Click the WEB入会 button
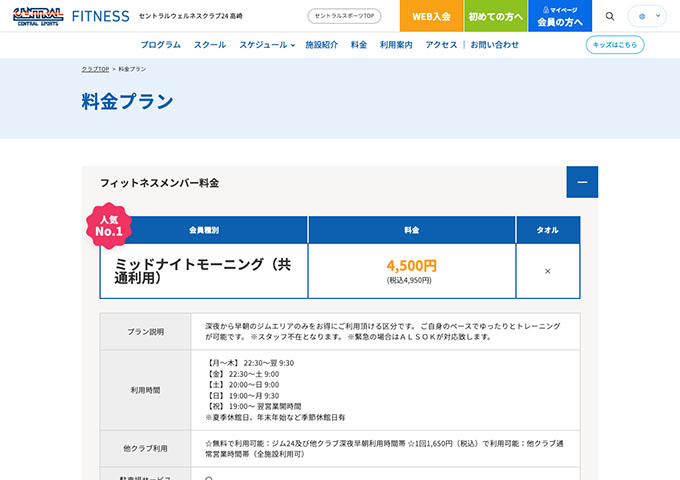680x480 pixels. click(431, 16)
